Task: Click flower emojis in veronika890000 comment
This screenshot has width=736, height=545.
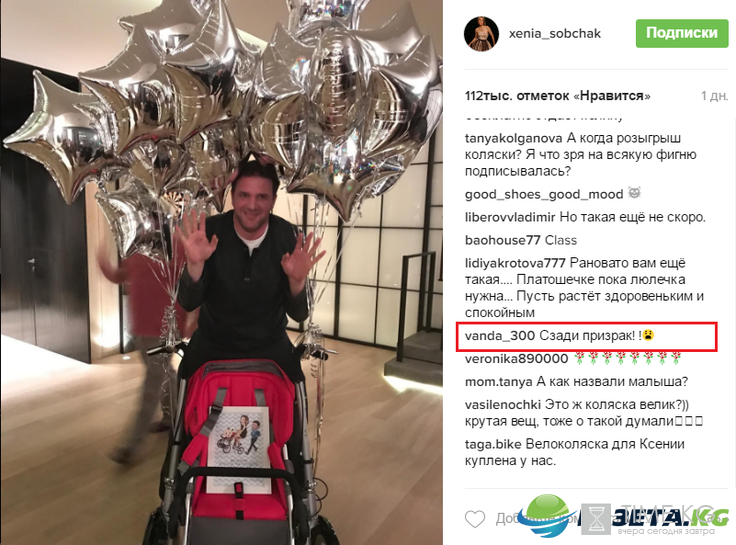Action: tap(627, 359)
